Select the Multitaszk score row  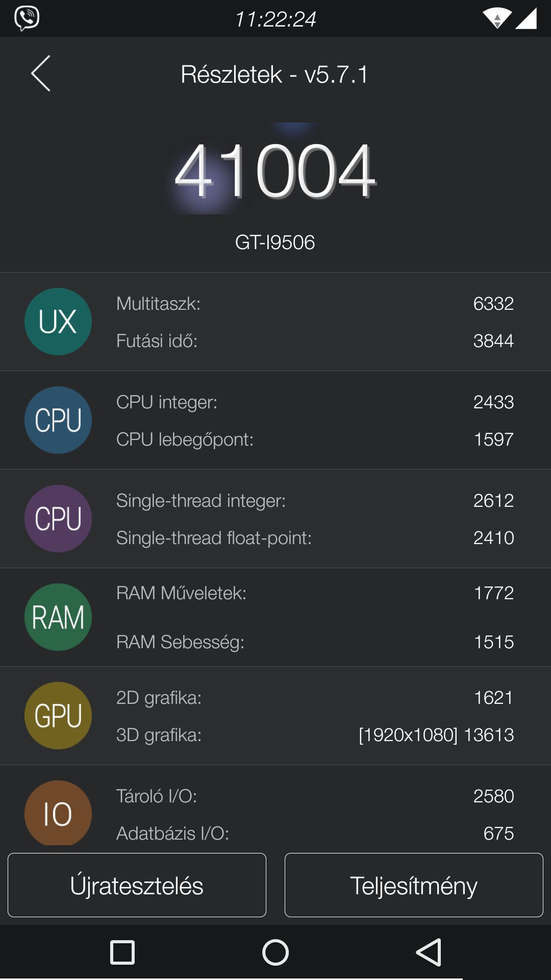coord(315,304)
